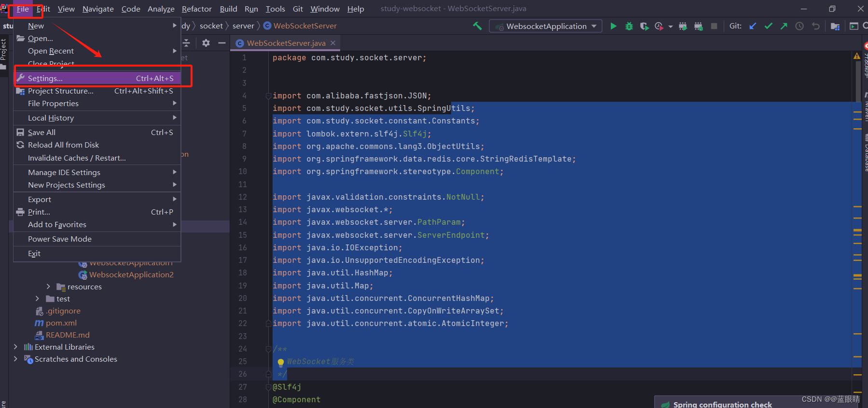Open Project Structure toolbar icon
The height and width of the screenshot is (408, 868).
tap(835, 26)
